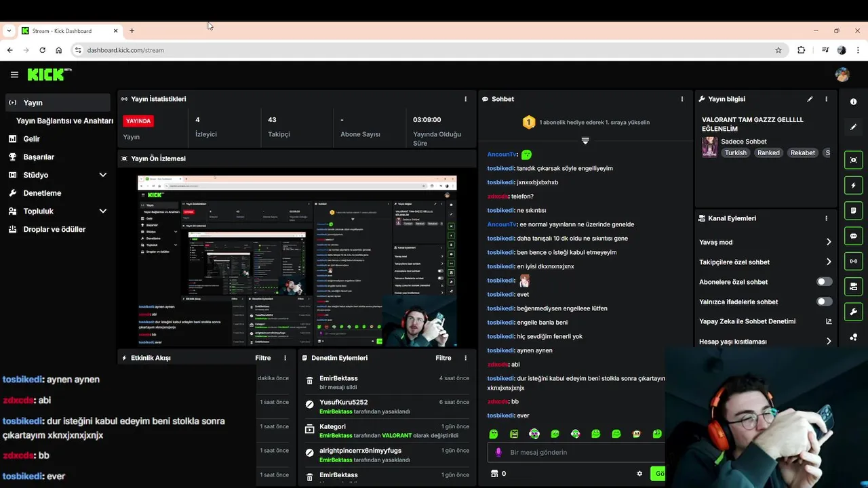Open Denetim Eylemleri three-dot menu
868x488 pixels.
coord(465,358)
